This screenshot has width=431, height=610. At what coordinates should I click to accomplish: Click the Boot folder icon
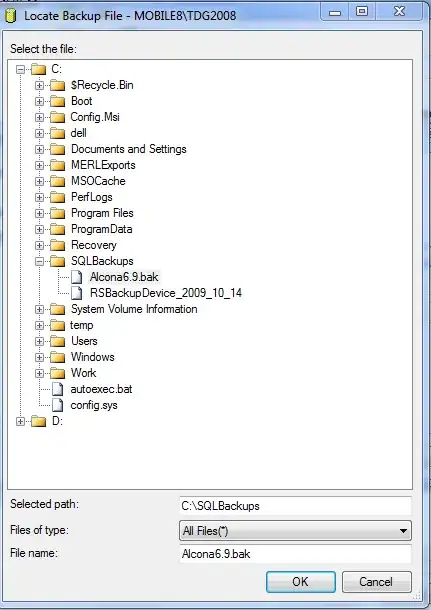tap(58, 101)
